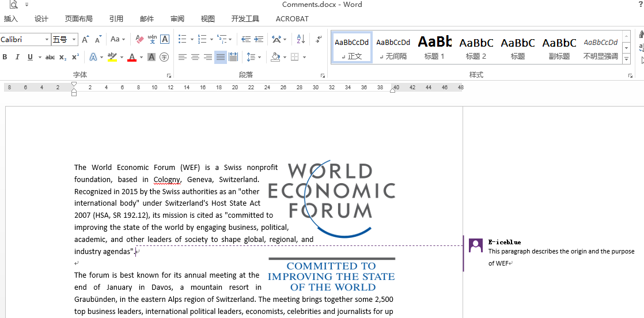Expand the highlight color dropdown arrow
The width and height of the screenshot is (644, 318).
click(122, 57)
